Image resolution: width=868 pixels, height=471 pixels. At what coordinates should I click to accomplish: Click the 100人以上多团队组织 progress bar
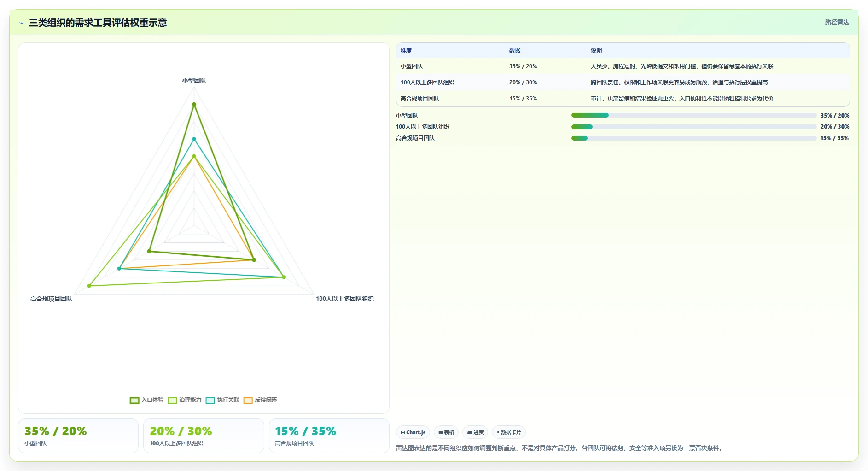pos(694,127)
